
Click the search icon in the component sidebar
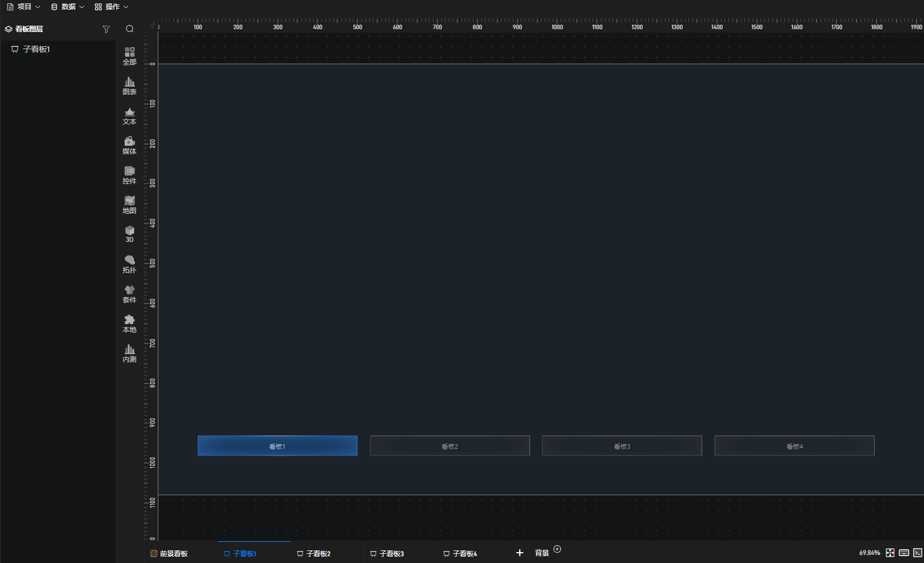click(130, 29)
